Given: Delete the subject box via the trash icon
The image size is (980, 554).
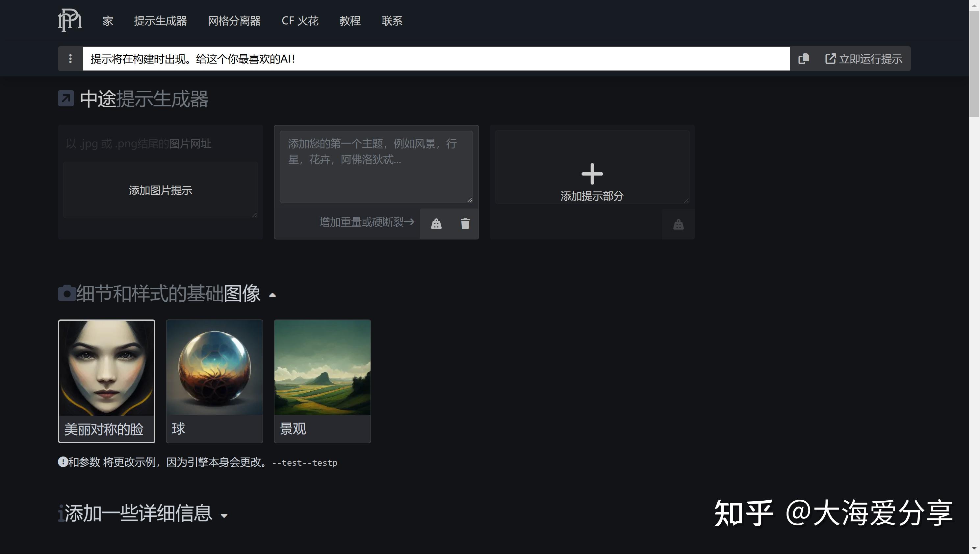Looking at the screenshot, I should (x=465, y=224).
